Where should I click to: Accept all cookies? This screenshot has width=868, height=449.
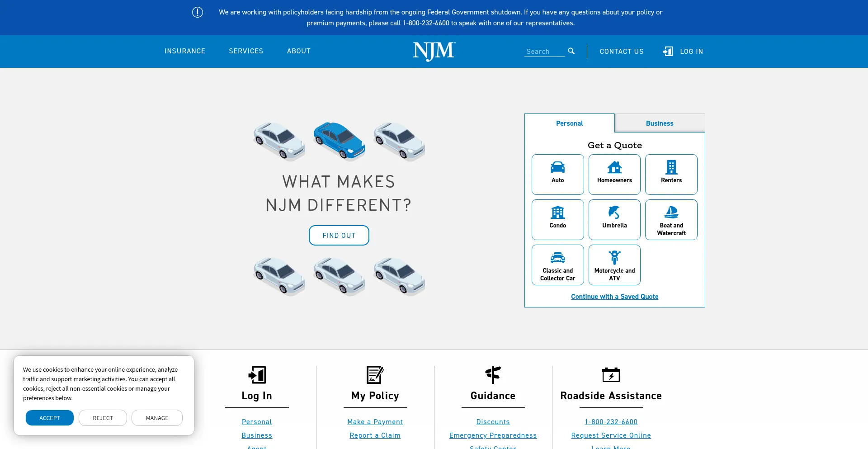point(50,418)
